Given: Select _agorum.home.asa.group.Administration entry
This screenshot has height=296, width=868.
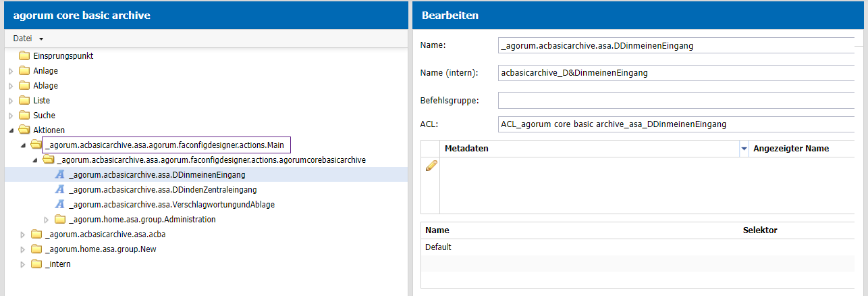Looking at the screenshot, I should [142, 219].
